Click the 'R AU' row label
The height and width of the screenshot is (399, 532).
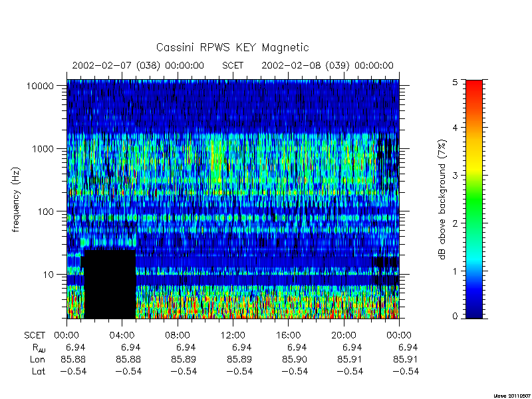(39, 348)
